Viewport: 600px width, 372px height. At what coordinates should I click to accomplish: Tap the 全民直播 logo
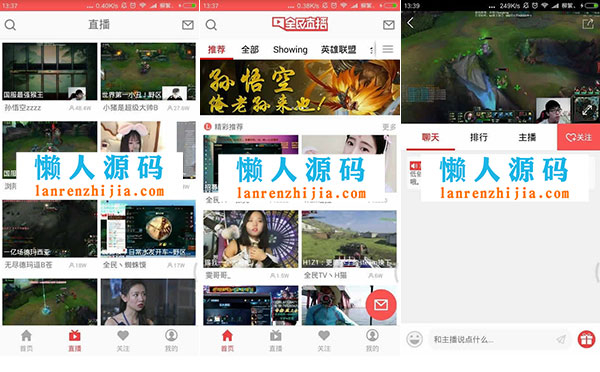[300, 24]
